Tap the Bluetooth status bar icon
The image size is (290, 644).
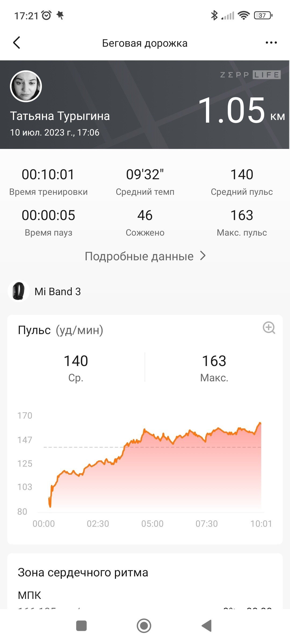pos(214,15)
